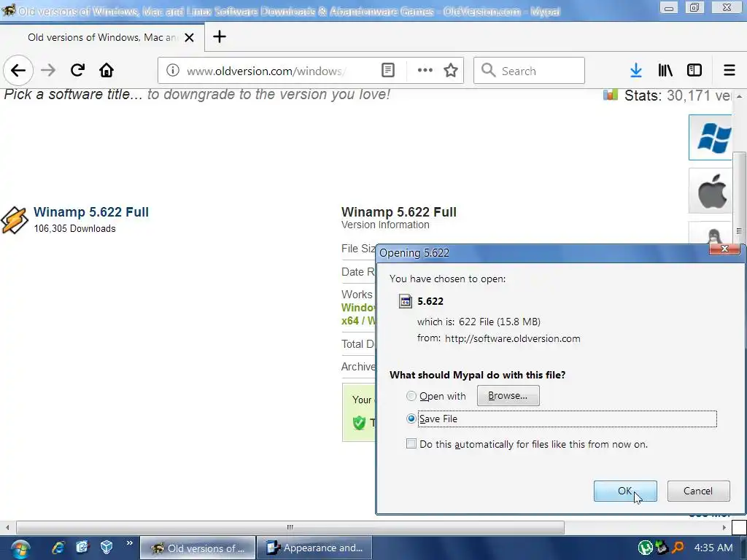Open the Mypal hamburger menu
The height and width of the screenshot is (560, 747).
point(729,71)
